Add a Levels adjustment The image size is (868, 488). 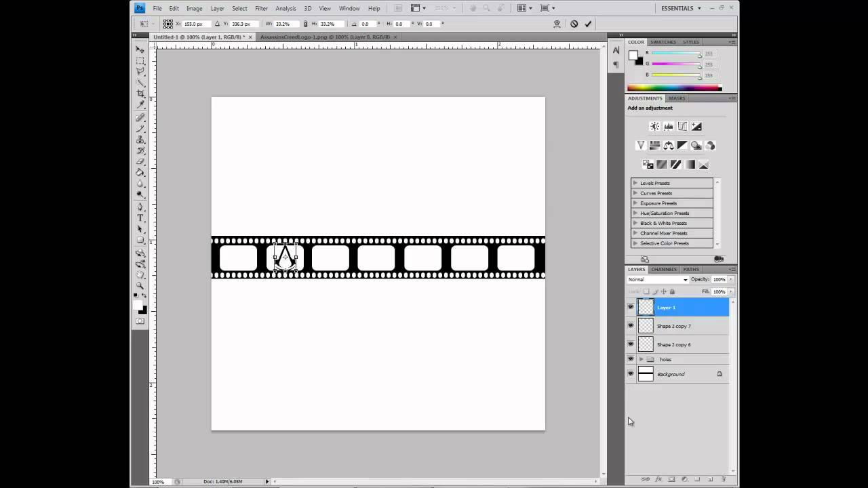[x=669, y=127]
